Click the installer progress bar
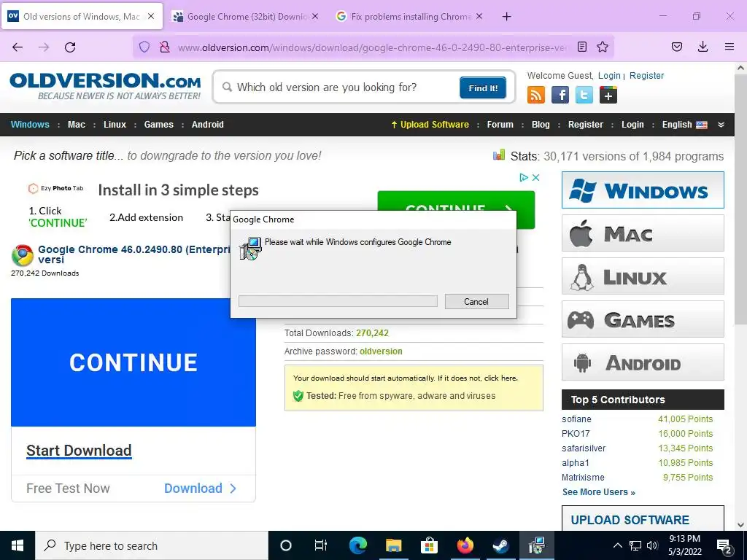Screen dimensions: 747x560 point(338,301)
